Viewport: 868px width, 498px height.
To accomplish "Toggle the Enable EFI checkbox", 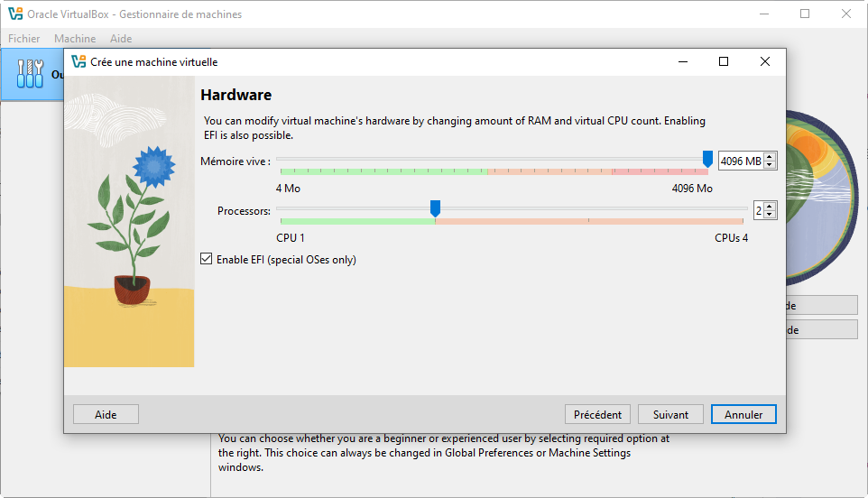I will 208,260.
